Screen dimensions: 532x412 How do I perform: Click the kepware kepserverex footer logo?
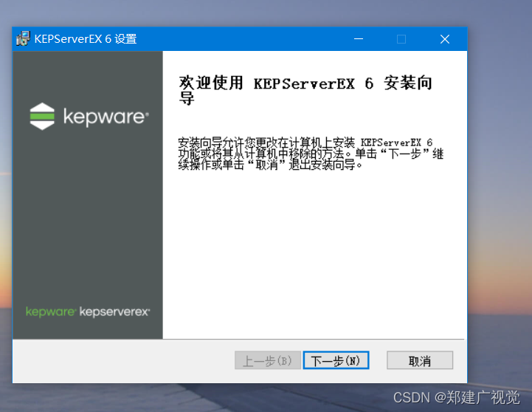coord(88,312)
